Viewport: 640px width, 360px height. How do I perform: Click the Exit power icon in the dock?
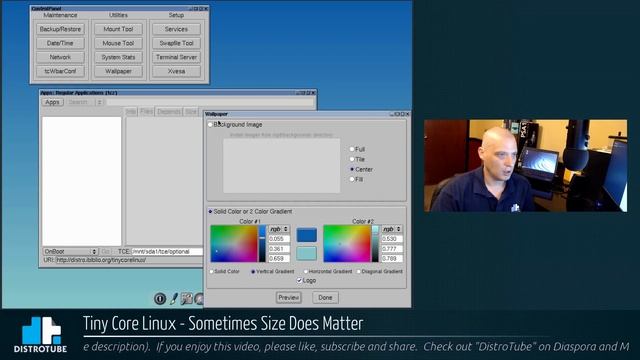point(160,299)
